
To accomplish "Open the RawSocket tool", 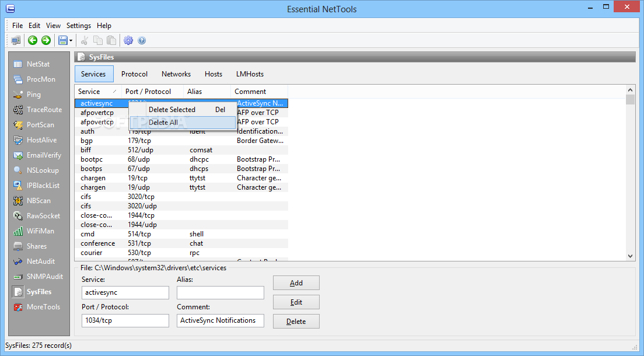I will (38, 216).
